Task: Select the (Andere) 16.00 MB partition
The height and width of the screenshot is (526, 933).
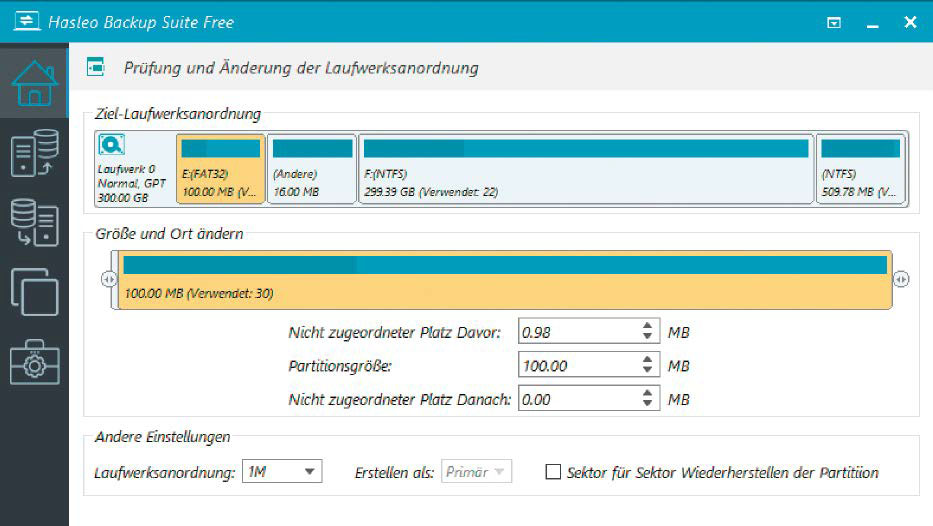Action: click(x=312, y=169)
